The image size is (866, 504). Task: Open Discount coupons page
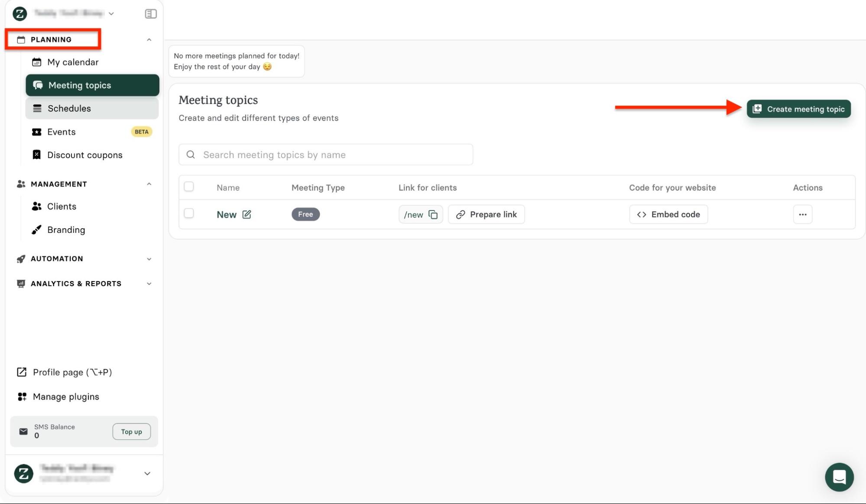click(84, 155)
